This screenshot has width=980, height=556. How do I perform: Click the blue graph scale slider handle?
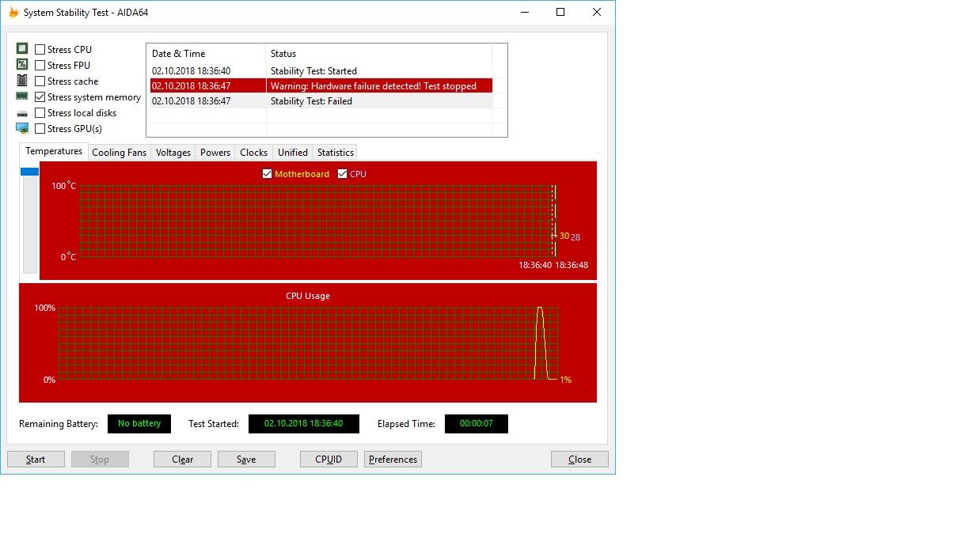coord(29,172)
